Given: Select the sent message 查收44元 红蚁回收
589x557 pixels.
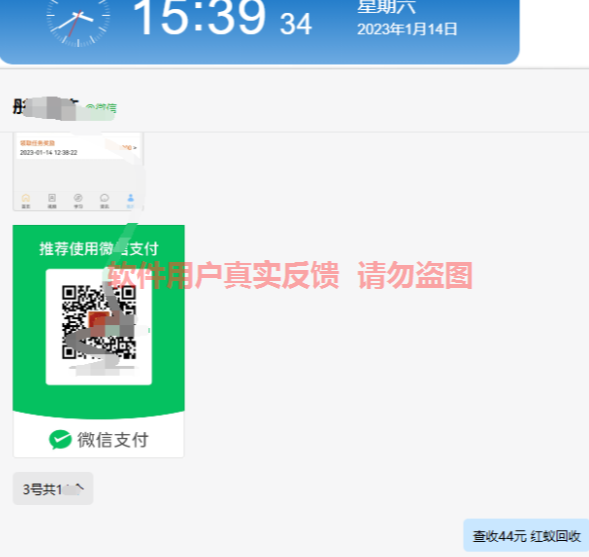Looking at the screenshot, I should coord(526,536).
